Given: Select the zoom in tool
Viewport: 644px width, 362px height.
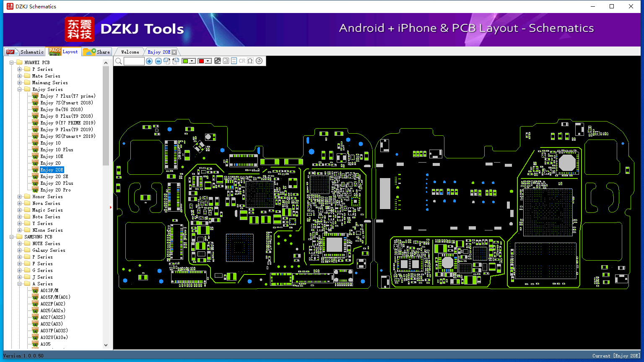Looking at the screenshot, I should (x=149, y=61).
